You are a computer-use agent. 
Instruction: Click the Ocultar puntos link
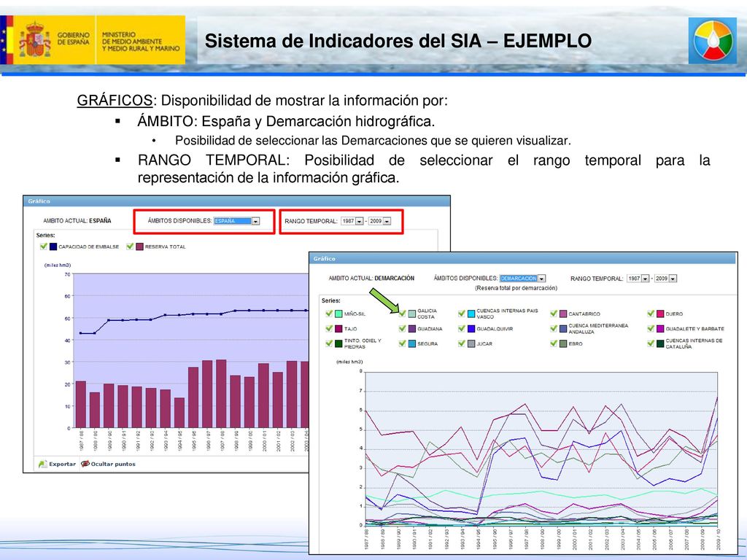click(113, 464)
